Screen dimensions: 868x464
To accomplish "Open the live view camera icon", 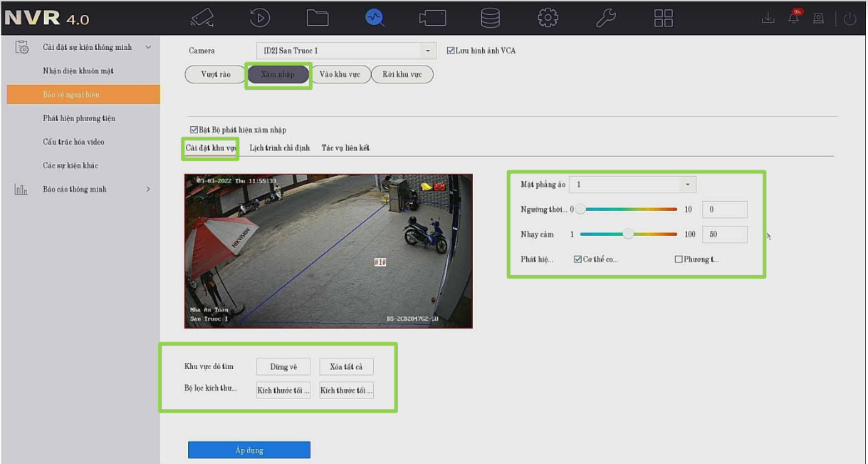I will pyautogui.click(x=202, y=18).
